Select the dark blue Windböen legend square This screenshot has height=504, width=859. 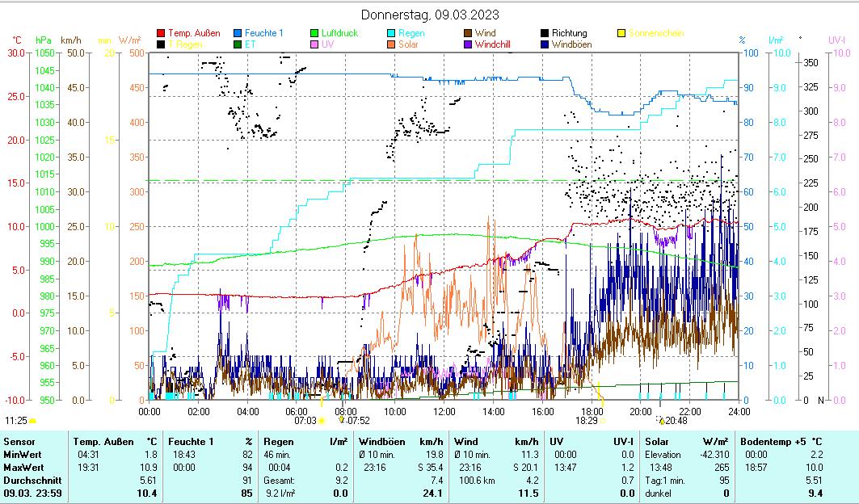tap(545, 44)
